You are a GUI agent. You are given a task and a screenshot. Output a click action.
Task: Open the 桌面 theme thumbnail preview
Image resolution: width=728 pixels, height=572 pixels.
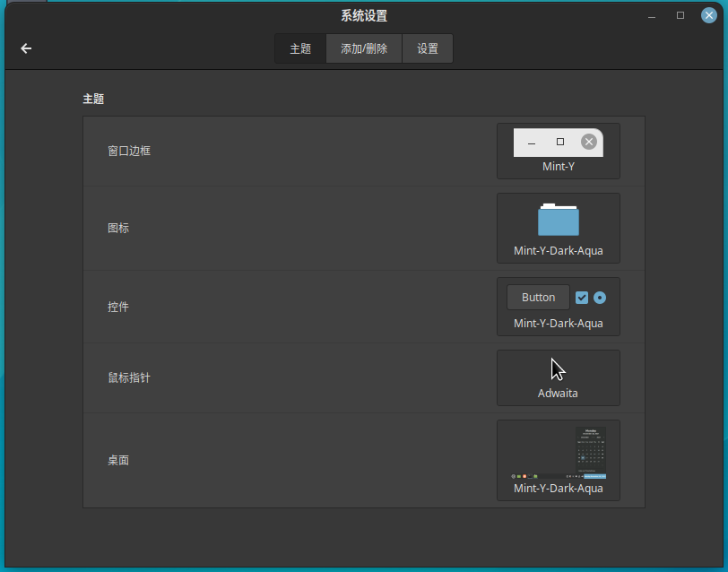(x=558, y=453)
